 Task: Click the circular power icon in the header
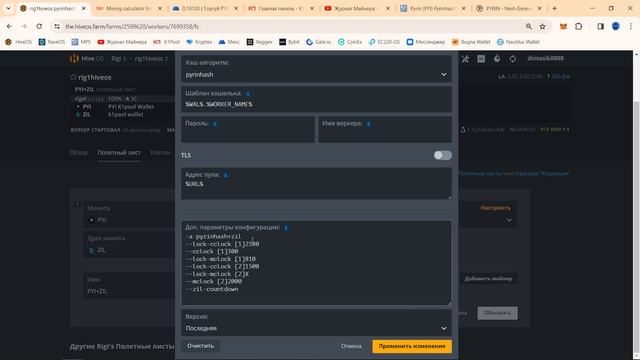pyautogui.click(x=513, y=59)
